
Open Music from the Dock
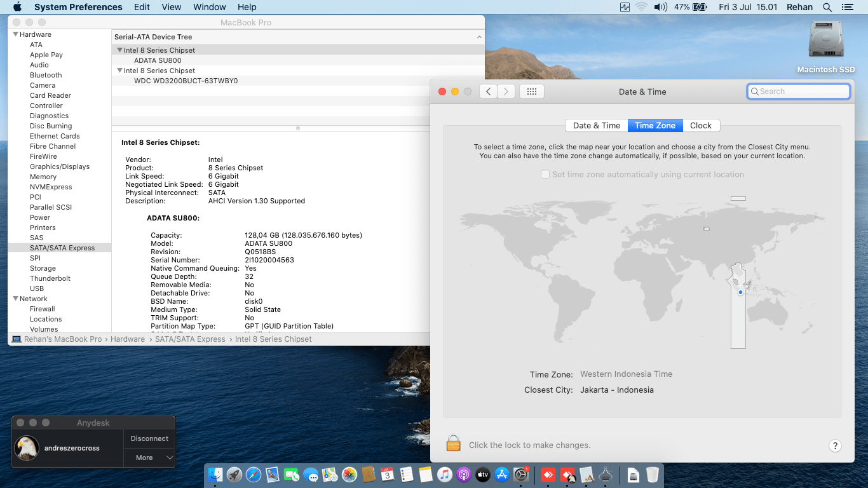(x=445, y=474)
